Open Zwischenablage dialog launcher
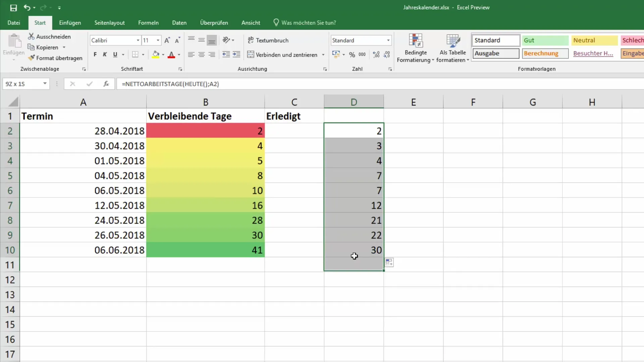The width and height of the screenshot is (644, 362). (84, 69)
